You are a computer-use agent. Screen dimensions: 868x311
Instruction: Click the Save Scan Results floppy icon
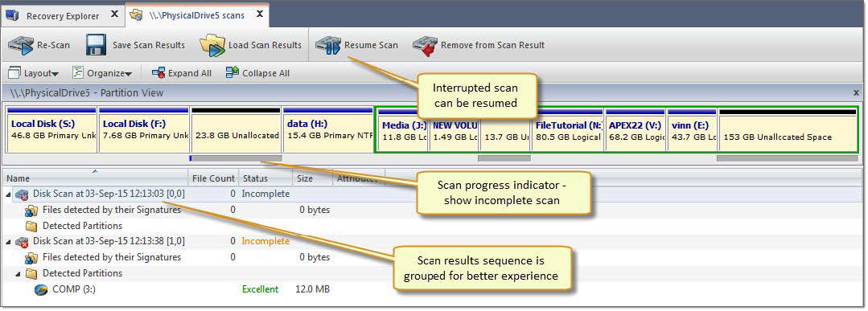coord(97,45)
